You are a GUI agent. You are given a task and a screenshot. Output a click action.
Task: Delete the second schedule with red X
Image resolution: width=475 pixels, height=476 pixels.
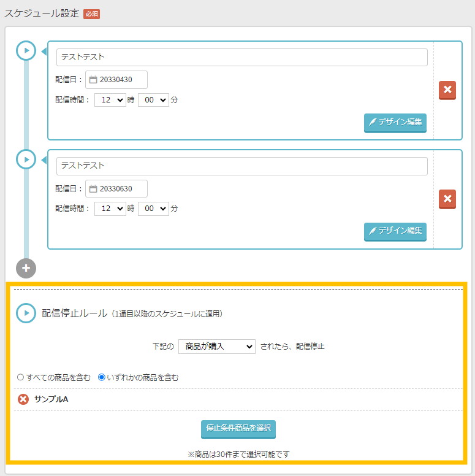[x=447, y=199]
